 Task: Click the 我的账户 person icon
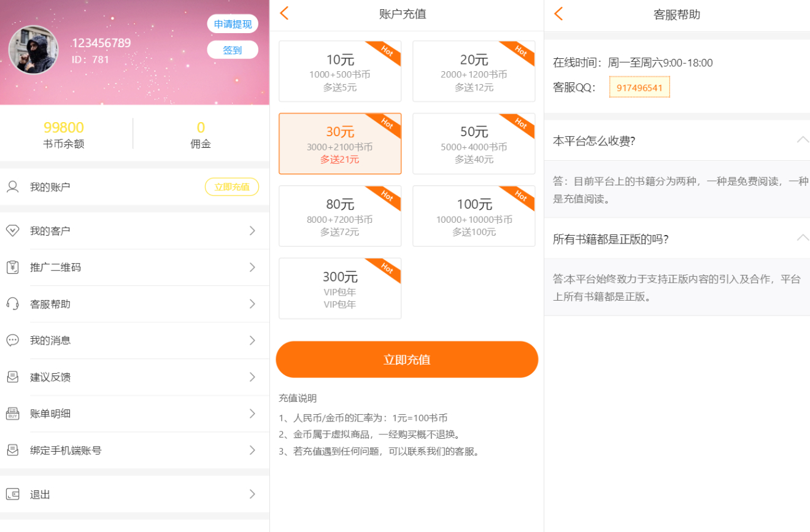click(x=12, y=187)
